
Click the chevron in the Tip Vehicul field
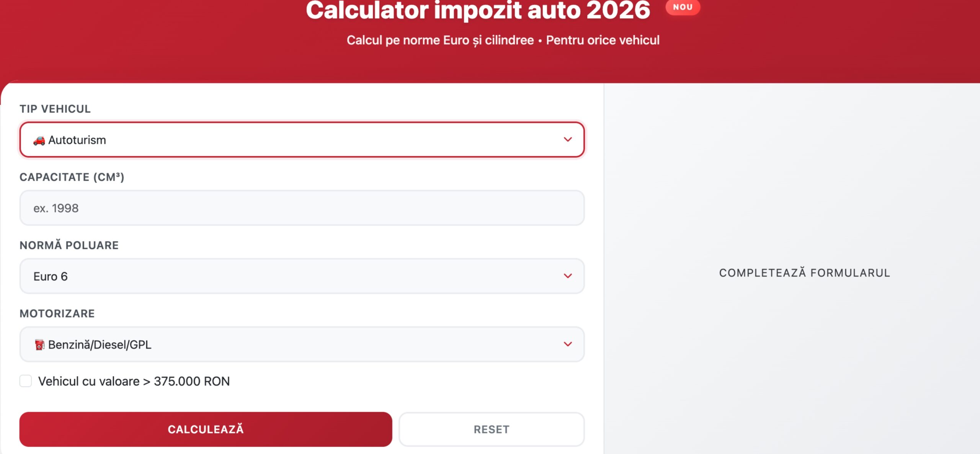[x=568, y=140]
